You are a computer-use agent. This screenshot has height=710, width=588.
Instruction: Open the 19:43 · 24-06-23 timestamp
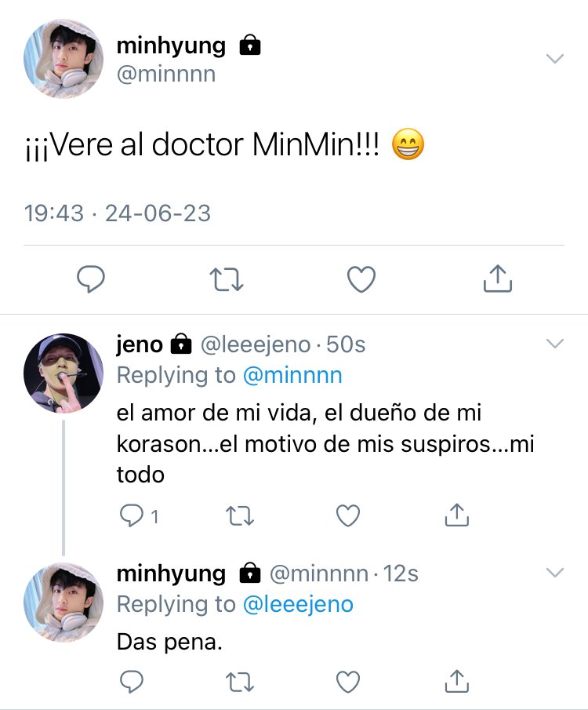tap(118, 213)
